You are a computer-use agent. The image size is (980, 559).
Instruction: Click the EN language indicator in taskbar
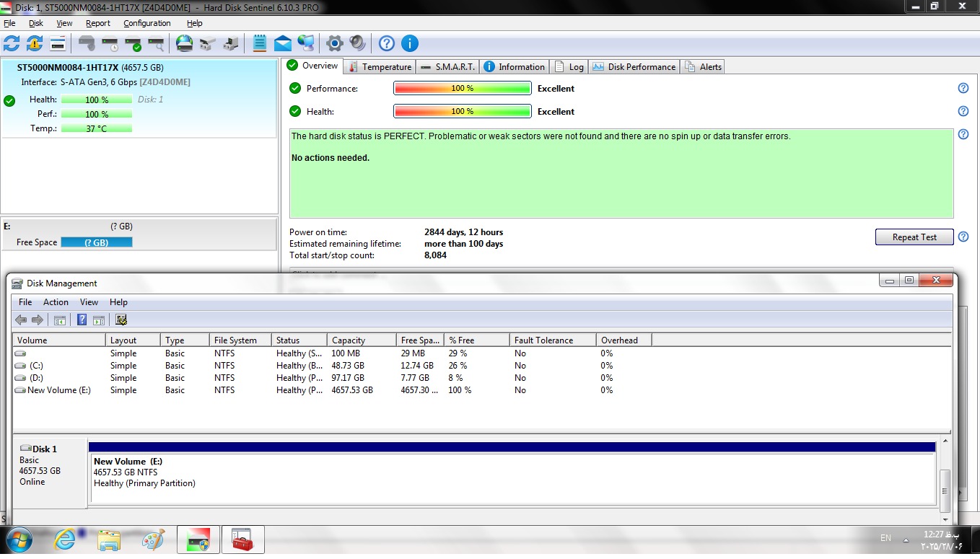click(x=885, y=538)
